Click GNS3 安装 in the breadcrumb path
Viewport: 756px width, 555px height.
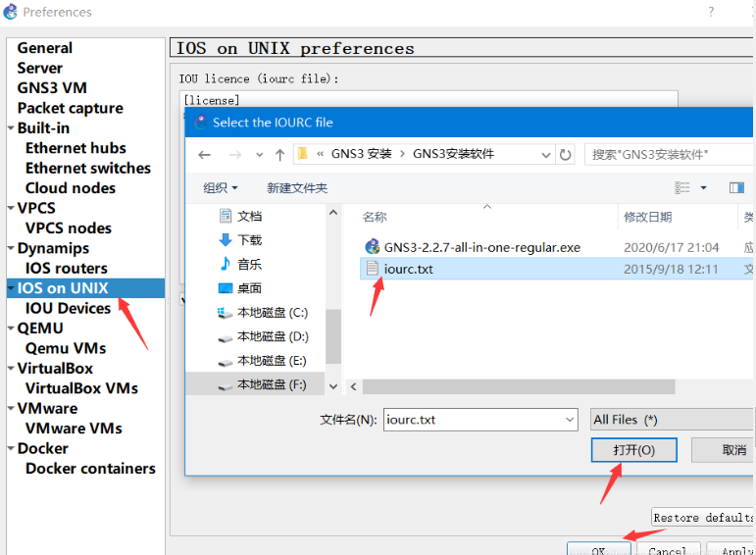coord(361,154)
